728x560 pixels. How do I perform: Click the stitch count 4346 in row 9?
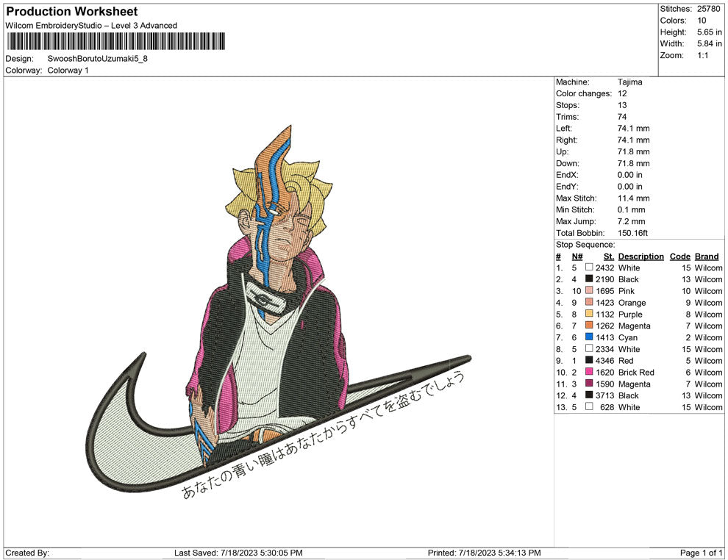click(605, 361)
